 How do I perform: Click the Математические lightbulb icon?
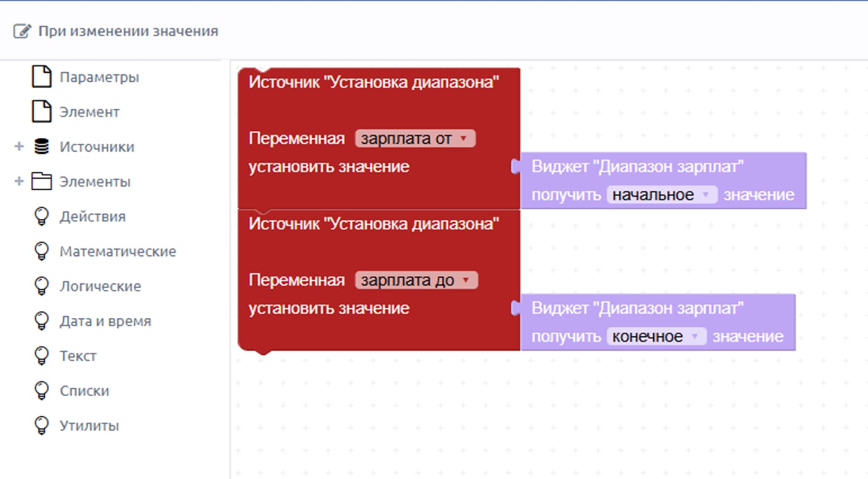click(x=42, y=251)
